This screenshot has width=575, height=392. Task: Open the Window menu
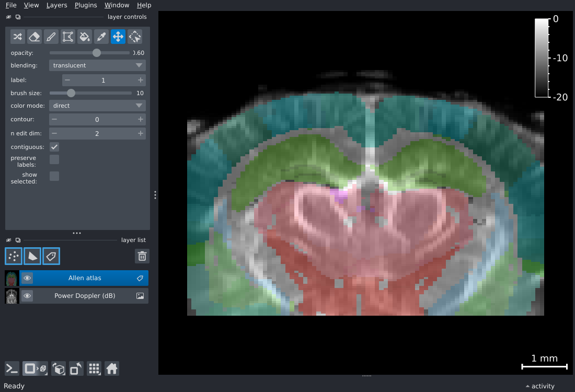pos(117,5)
